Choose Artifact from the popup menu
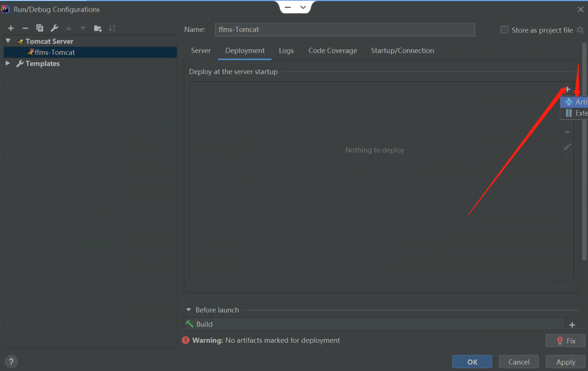Viewport: 588px width, 371px height. coord(574,102)
